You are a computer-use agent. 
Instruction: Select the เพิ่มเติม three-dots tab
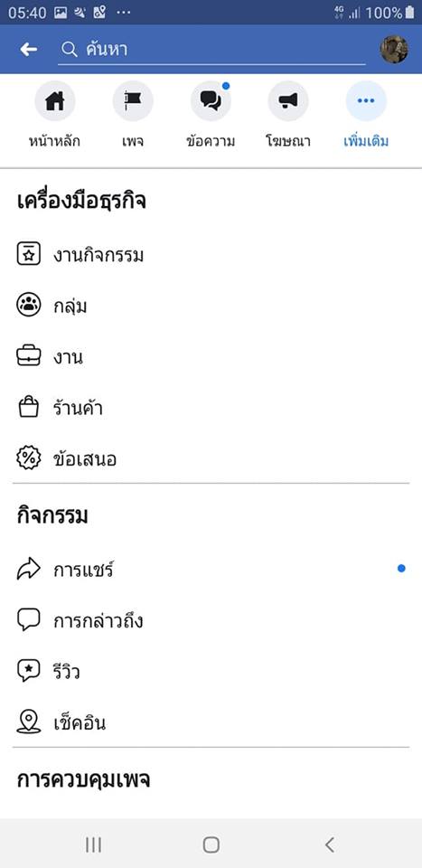(x=366, y=100)
